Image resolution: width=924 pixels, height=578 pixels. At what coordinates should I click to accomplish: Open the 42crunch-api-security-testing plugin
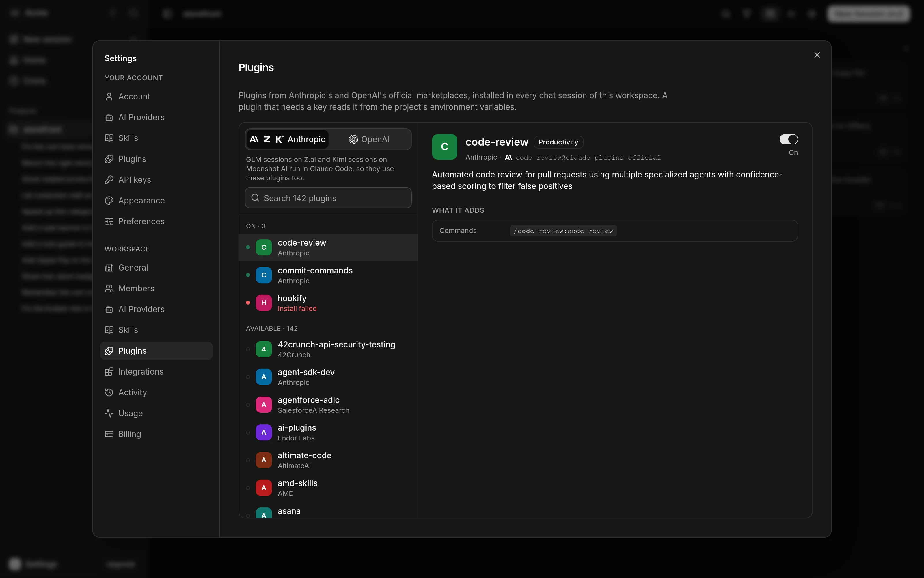tap(328, 349)
